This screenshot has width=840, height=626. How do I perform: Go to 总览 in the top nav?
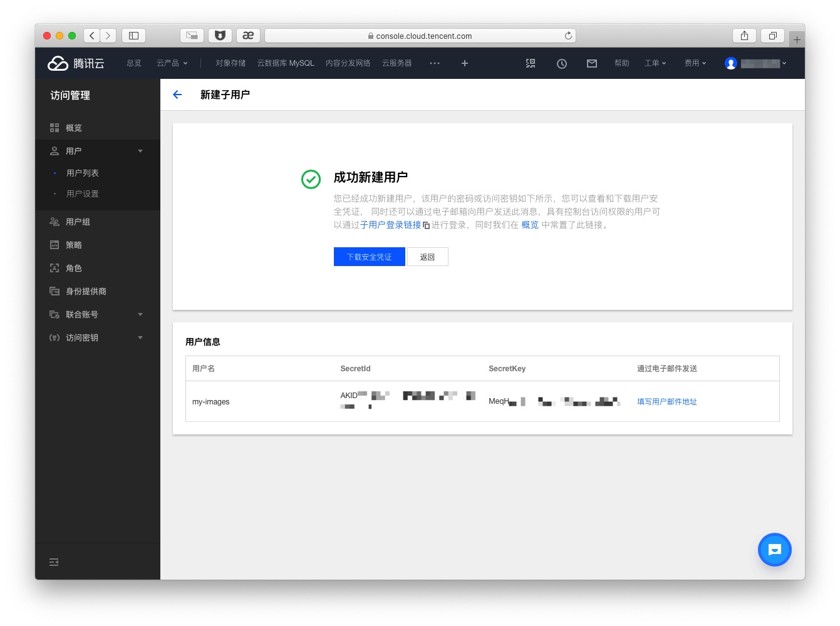134,63
